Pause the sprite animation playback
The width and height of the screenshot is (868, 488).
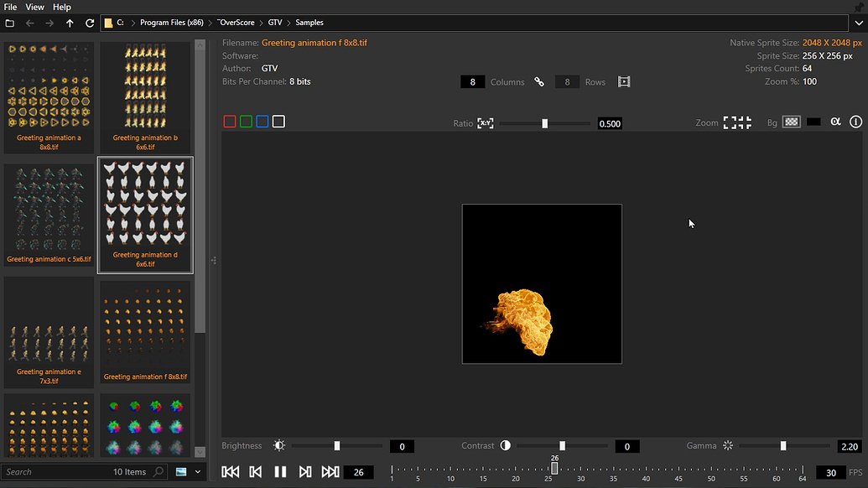point(280,471)
